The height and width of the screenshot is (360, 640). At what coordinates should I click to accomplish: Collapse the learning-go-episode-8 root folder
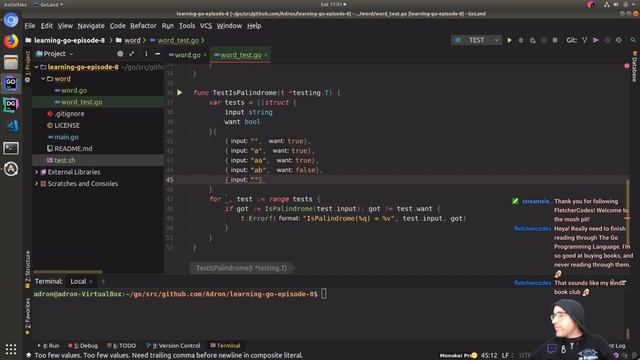[x=37, y=67]
